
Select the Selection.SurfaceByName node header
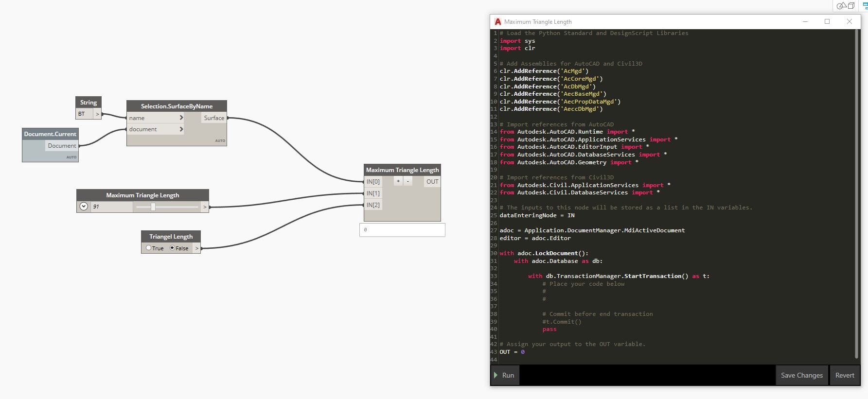(x=177, y=106)
